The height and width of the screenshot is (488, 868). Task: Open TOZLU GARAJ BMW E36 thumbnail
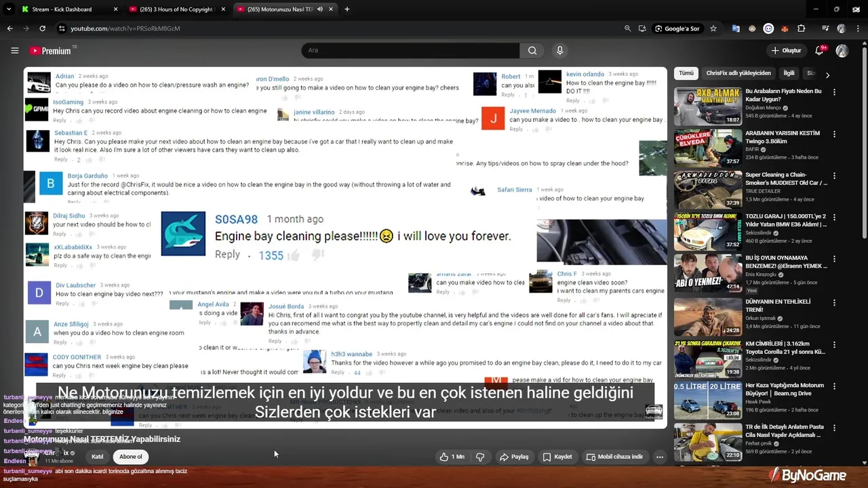[707, 232]
